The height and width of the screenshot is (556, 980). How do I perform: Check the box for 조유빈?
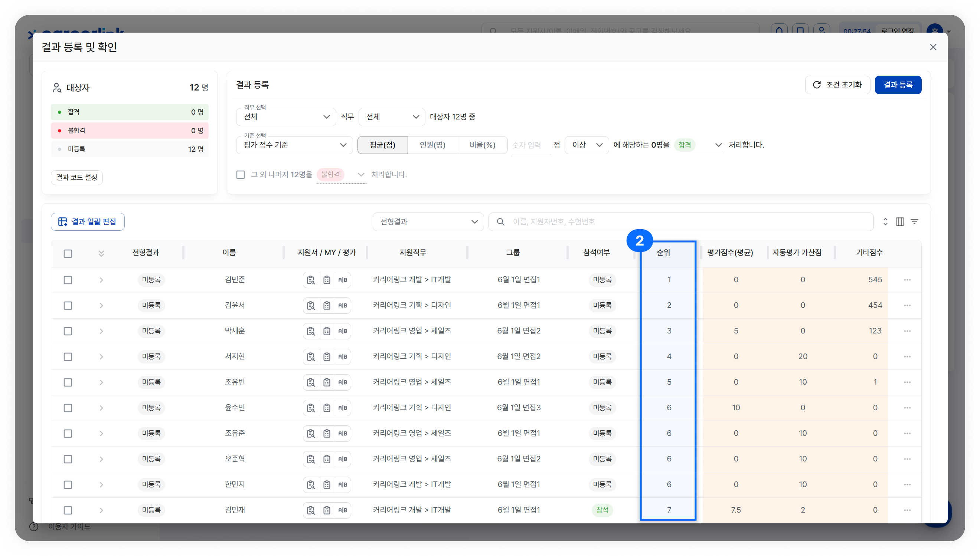click(68, 382)
